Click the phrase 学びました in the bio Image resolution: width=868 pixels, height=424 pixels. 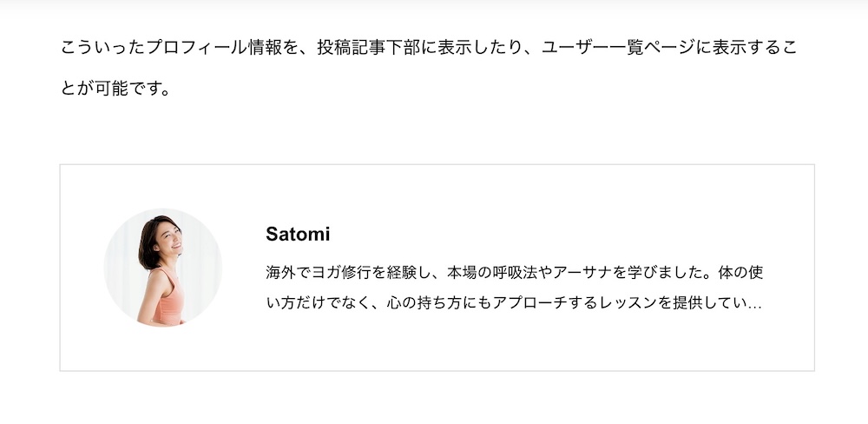666,273
